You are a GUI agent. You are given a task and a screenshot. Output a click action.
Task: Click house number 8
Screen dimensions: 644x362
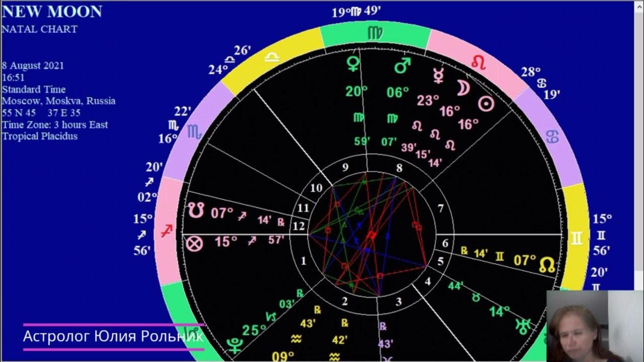399,168
